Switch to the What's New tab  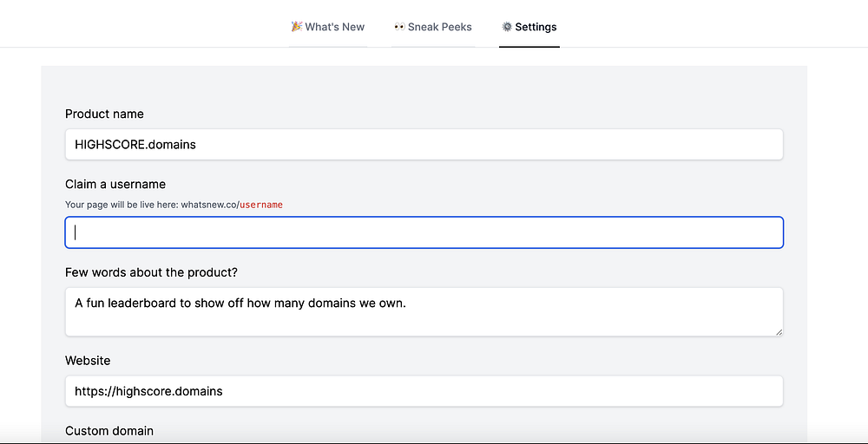[334, 27]
